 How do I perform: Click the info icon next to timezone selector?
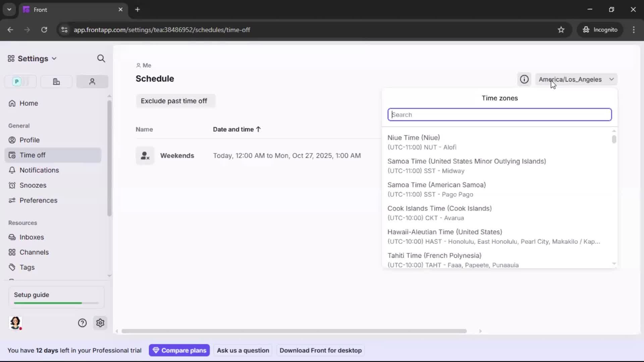[524, 79]
